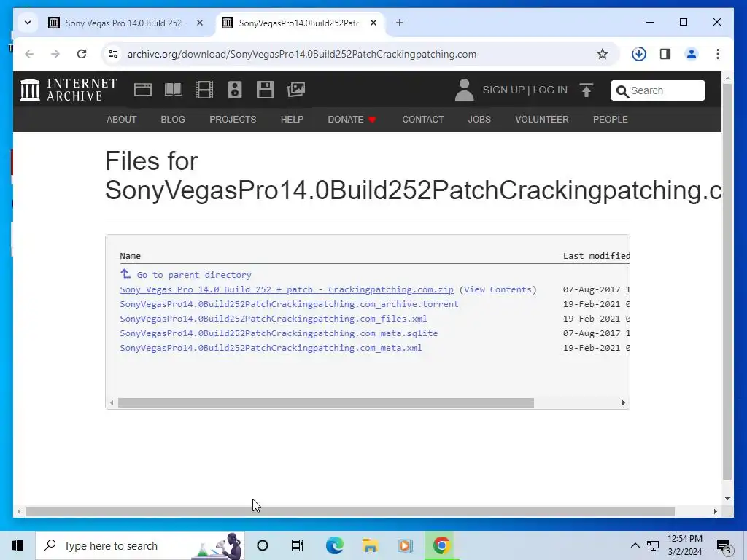Open the Chrome profile icon

click(692, 54)
